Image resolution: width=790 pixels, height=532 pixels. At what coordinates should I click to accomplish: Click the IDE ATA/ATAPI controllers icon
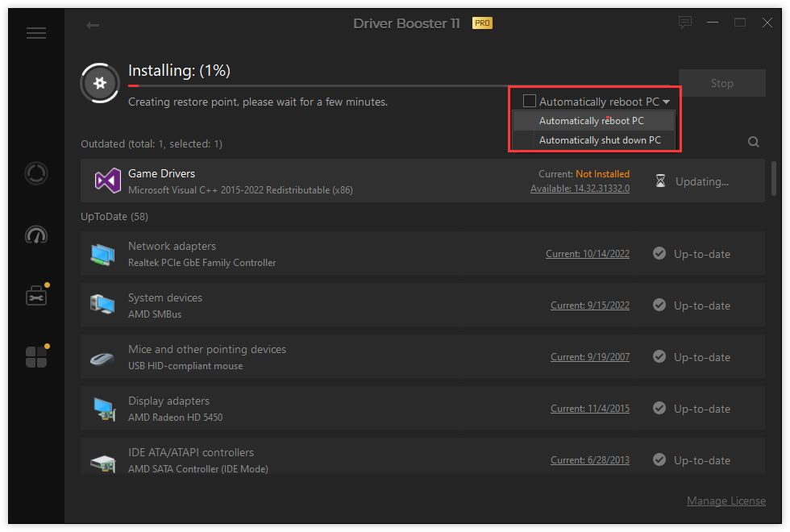(103, 463)
